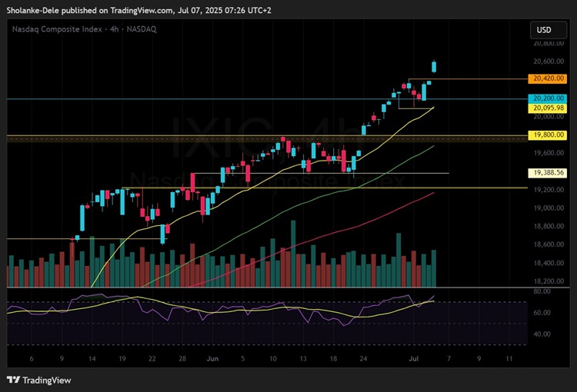Select the 20,095.98 yellow price label

(x=547, y=108)
